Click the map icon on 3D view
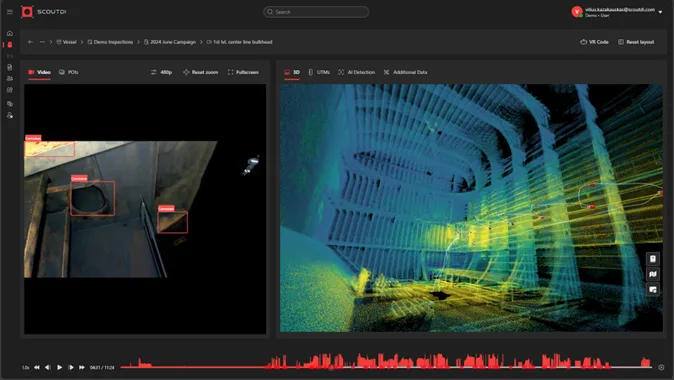 (653, 274)
